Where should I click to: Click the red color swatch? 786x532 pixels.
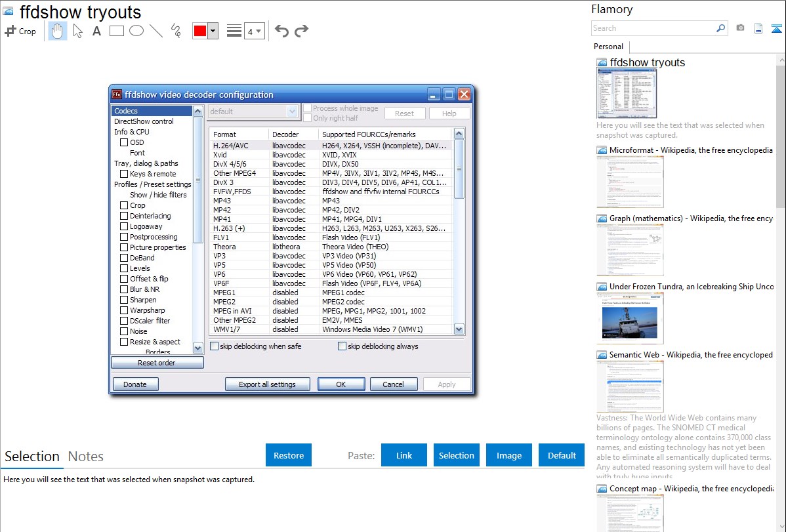pyautogui.click(x=200, y=31)
